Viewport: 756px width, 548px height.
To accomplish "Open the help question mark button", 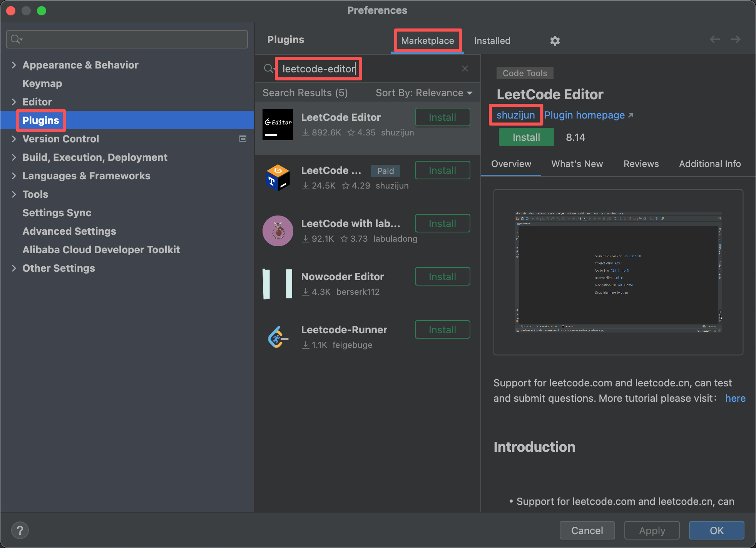I will point(20,530).
